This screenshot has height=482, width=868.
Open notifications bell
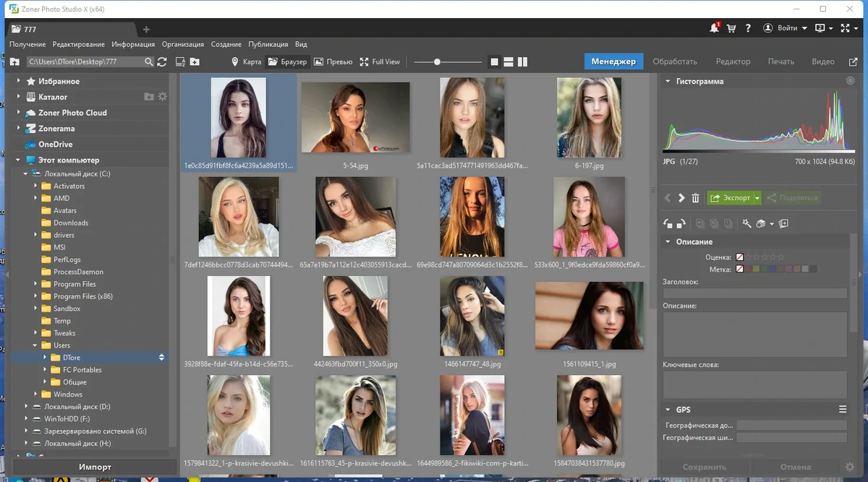coord(715,28)
